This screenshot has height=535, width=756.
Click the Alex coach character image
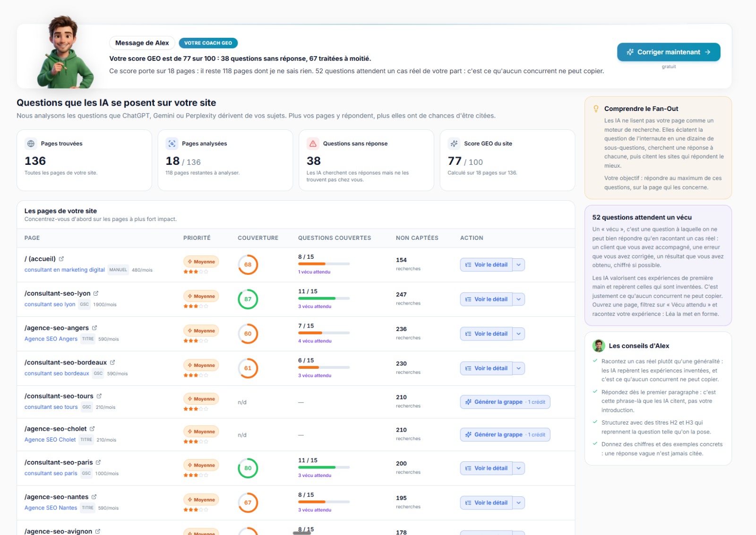click(x=65, y=52)
